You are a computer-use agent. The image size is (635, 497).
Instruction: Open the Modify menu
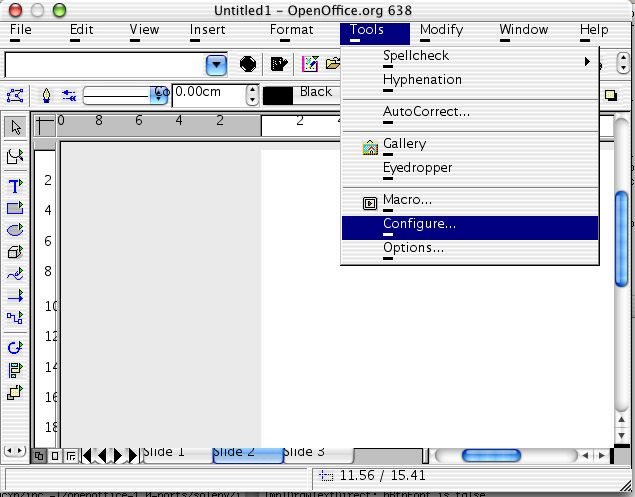tap(441, 30)
